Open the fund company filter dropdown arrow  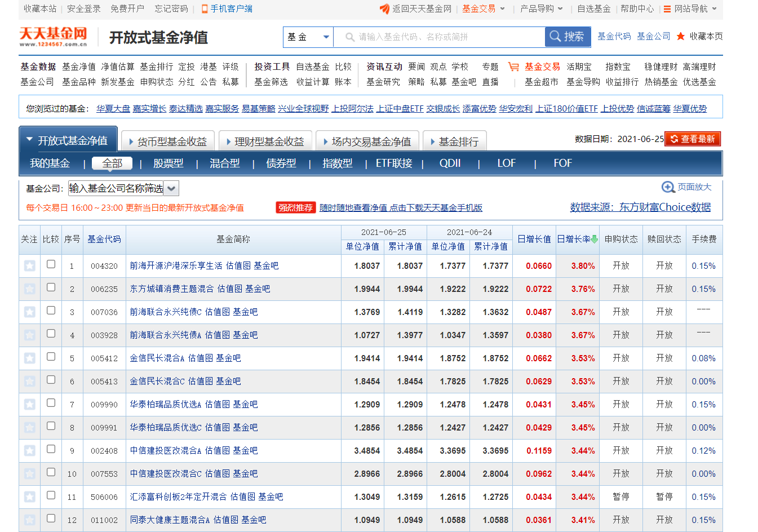point(171,188)
